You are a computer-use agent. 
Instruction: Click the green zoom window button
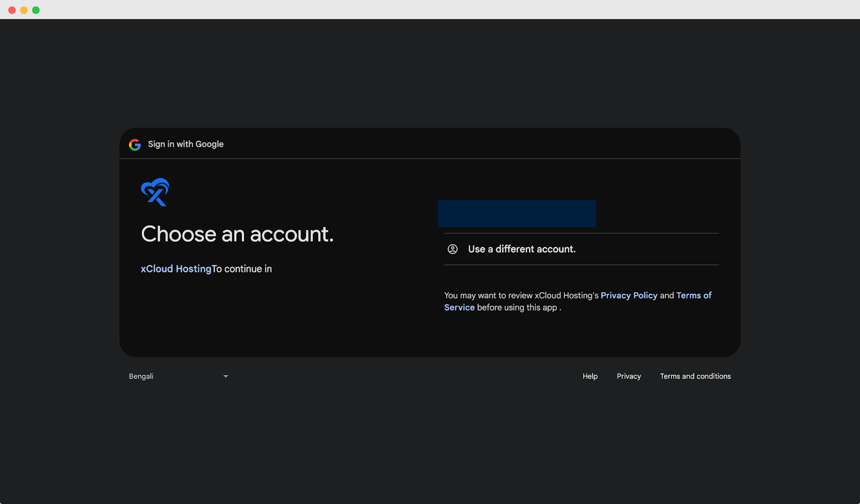point(35,9)
